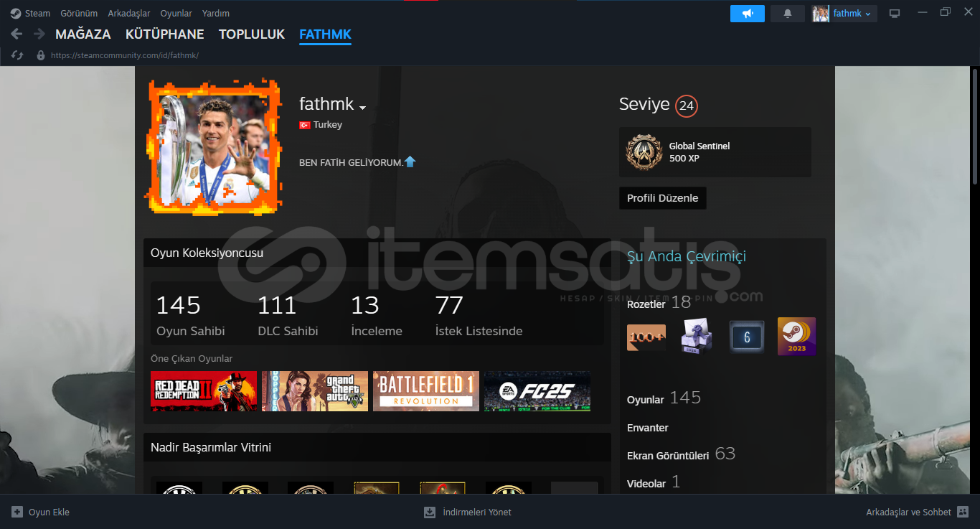Click the Oyun Ekle label

[x=49, y=512]
